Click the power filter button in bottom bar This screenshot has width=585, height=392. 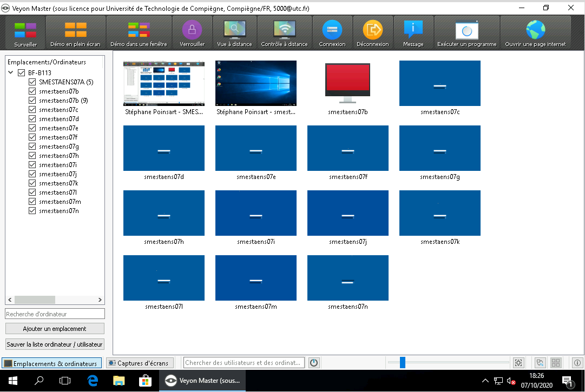click(313, 363)
